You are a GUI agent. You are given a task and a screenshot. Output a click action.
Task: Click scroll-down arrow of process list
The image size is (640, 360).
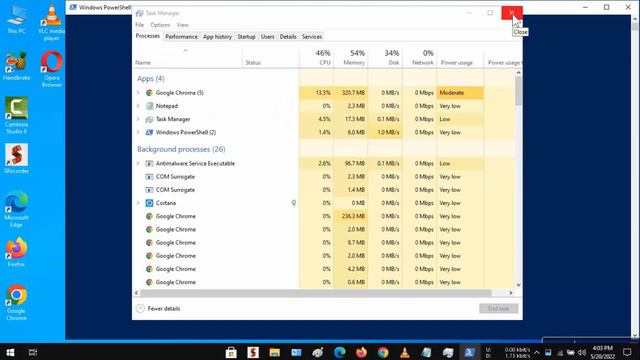click(x=518, y=285)
